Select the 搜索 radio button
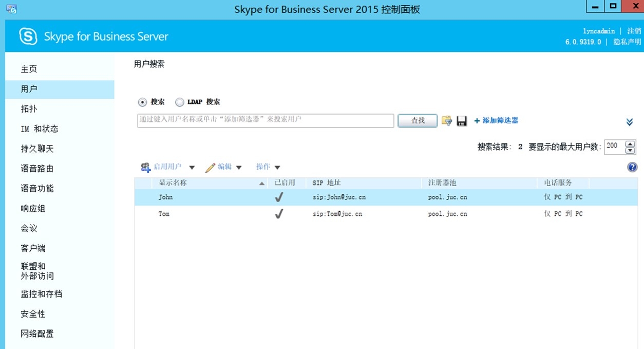This screenshot has height=349, width=644. (x=142, y=102)
